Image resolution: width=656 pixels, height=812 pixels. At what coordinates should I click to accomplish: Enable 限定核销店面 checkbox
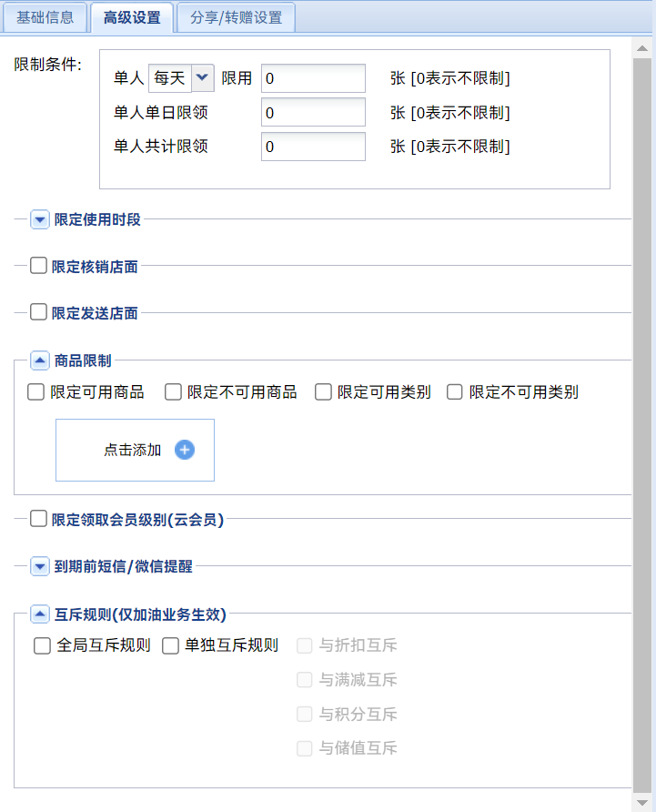click(38, 266)
